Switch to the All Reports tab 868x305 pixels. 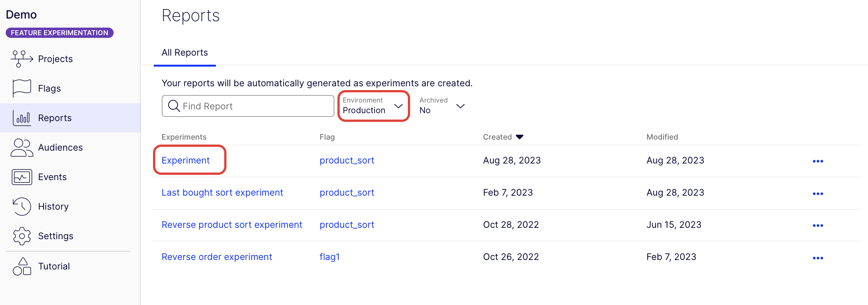click(185, 53)
